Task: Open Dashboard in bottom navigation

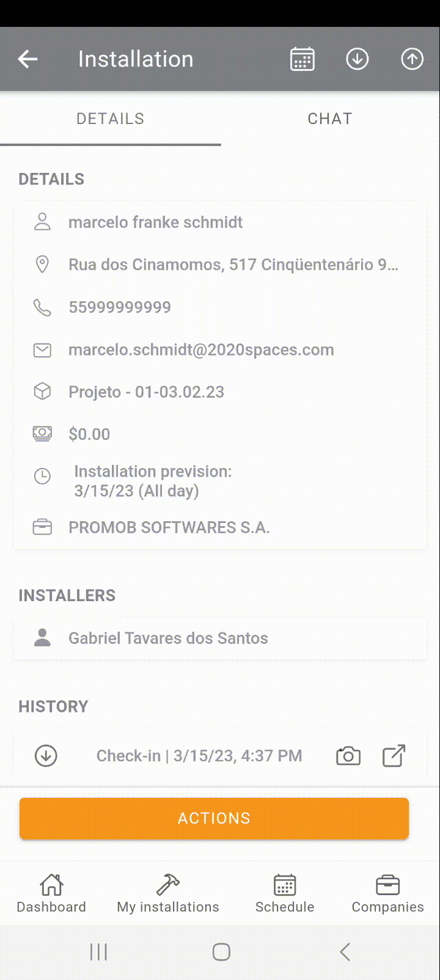Action: (51, 893)
